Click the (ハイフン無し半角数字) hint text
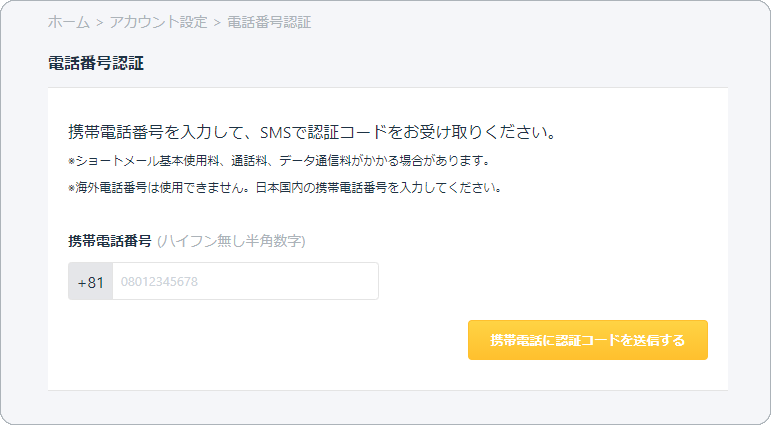 tap(231, 241)
